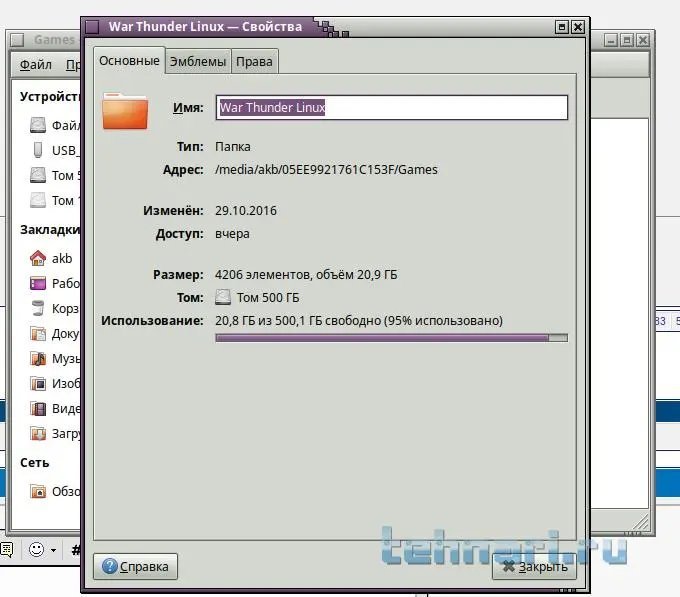The image size is (680, 597).
Task: Click the modified date 29.10.2016
Action: [246, 211]
